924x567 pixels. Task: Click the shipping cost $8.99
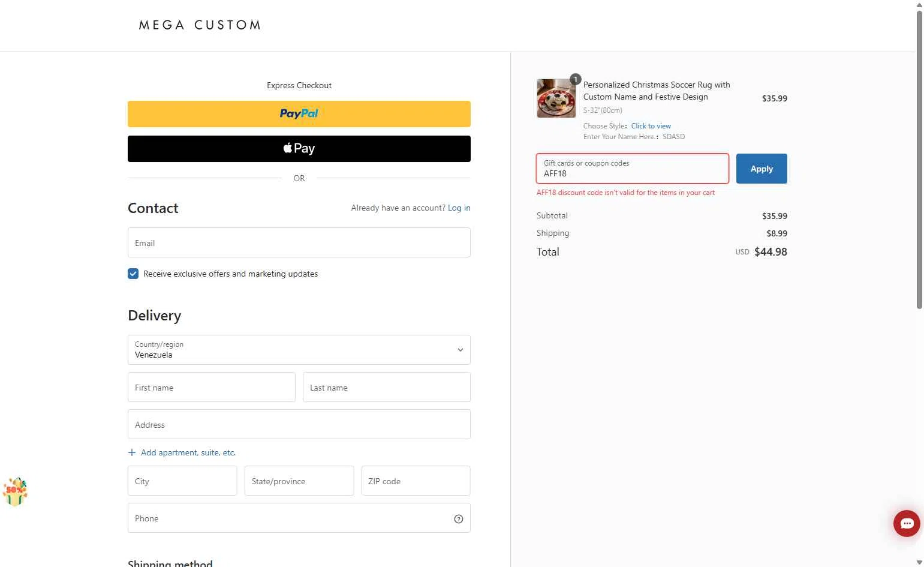pos(776,233)
